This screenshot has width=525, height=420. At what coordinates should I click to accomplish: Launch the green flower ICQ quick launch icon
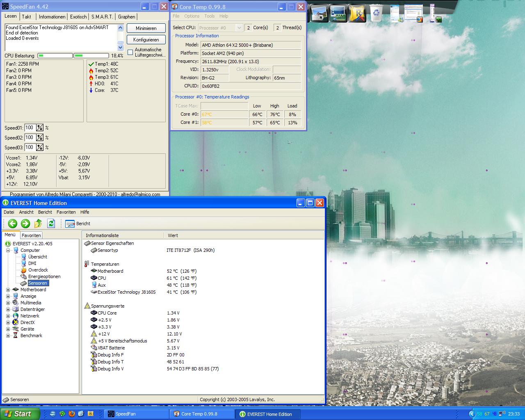click(62, 414)
